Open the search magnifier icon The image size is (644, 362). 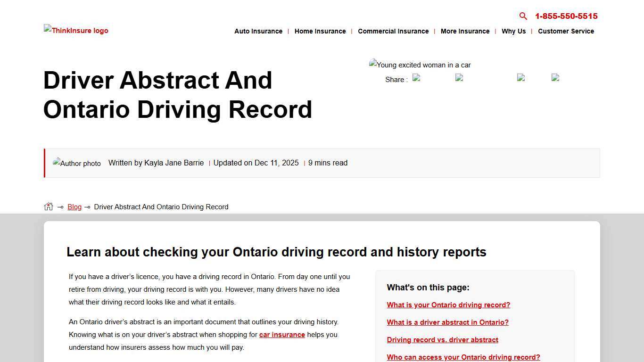pyautogui.click(x=523, y=16)
